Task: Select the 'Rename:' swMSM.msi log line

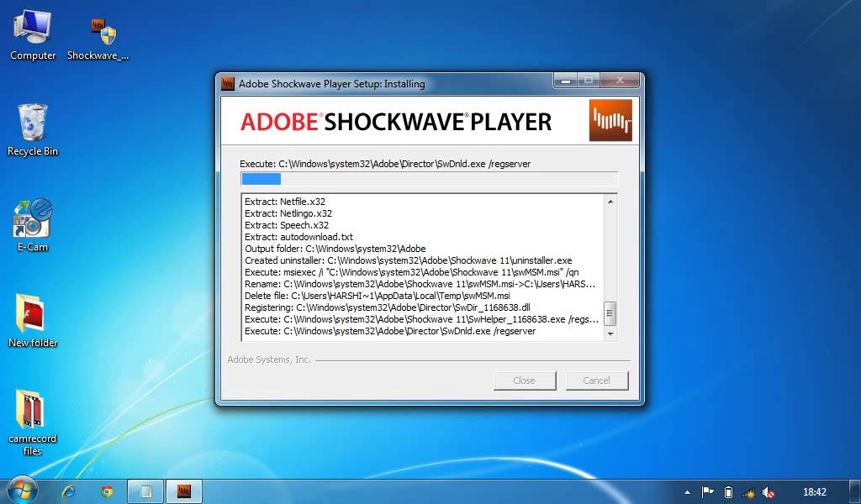Action: coord(420,284)
